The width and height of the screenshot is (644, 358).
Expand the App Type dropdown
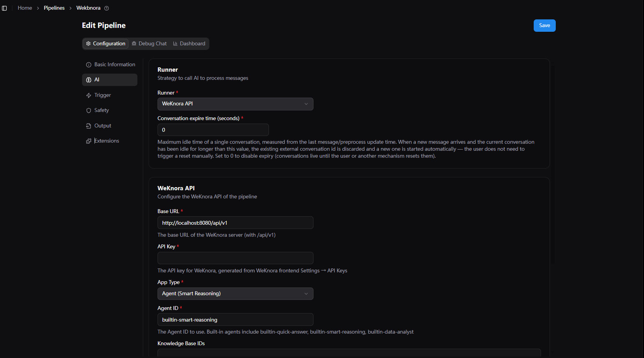tap(235, 294)
